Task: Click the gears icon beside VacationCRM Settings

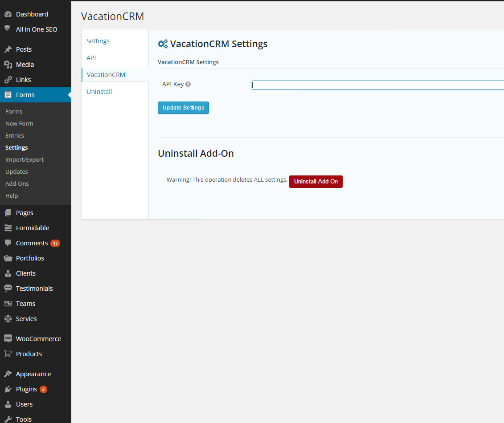Action: [163, 44]
